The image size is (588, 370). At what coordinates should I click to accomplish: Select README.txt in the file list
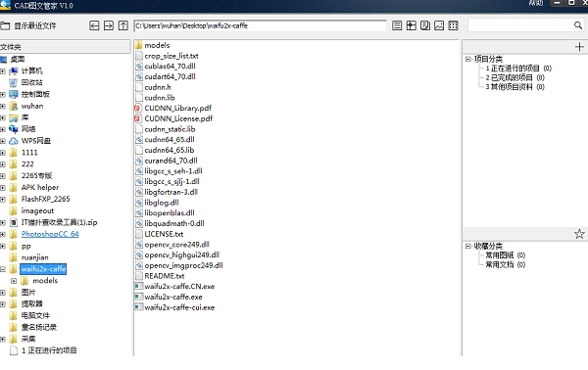tap(165, 276)
